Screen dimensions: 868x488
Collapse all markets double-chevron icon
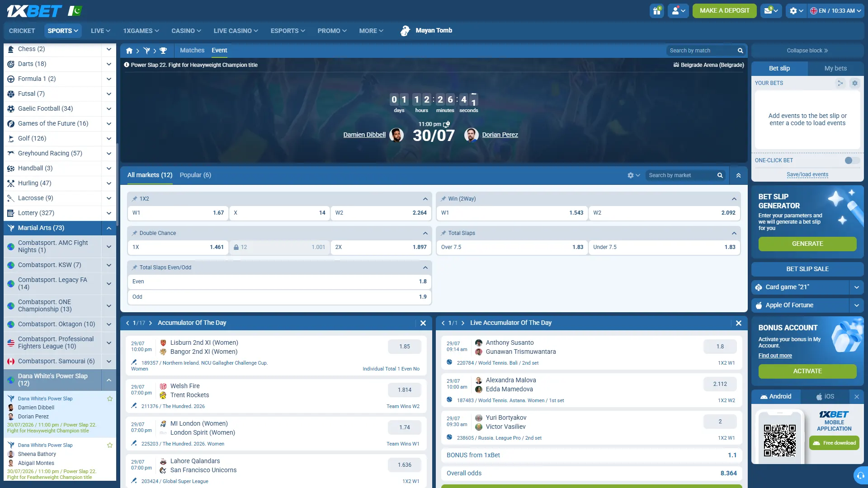pyautogui.click(x=738, y=175)
